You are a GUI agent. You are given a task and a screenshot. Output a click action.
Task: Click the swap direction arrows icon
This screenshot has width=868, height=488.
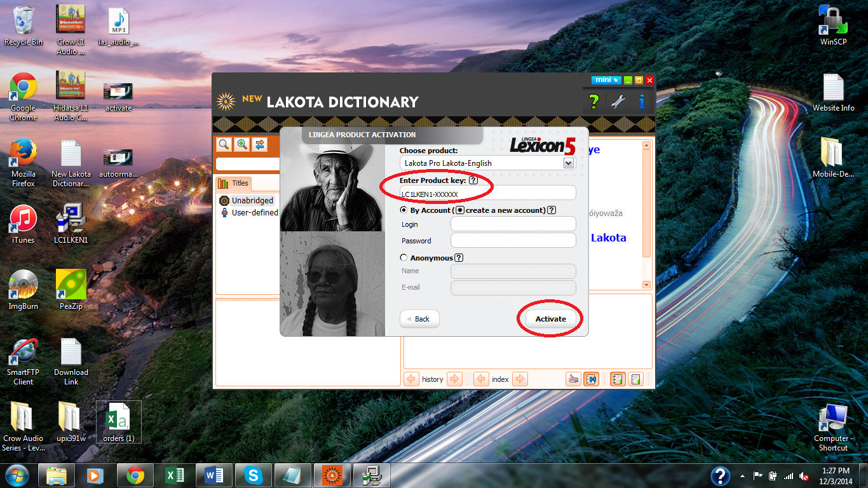pos(260,144)
